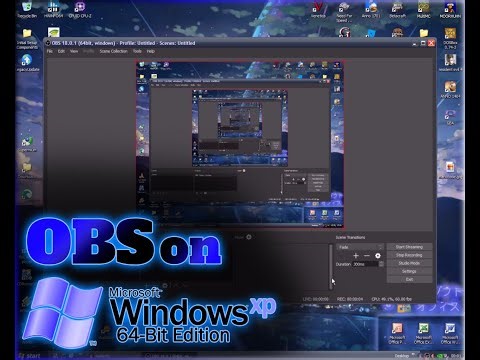Open the MOORHUHN desktop shortcut
Screen dimensions: 480x360
(x=450, y=10)
